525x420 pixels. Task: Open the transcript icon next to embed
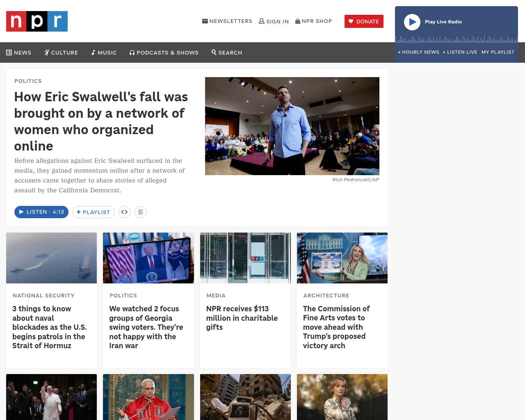pyautogui.click(x=141, y=212)
